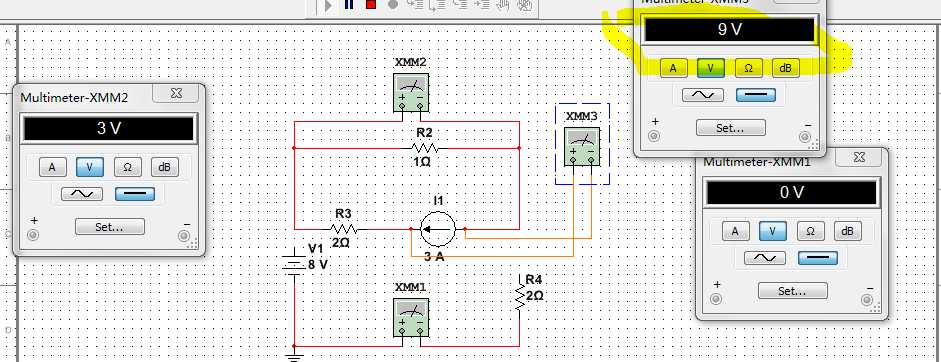Open Set... in Multimeter-XMM2

tap(110, 227)
